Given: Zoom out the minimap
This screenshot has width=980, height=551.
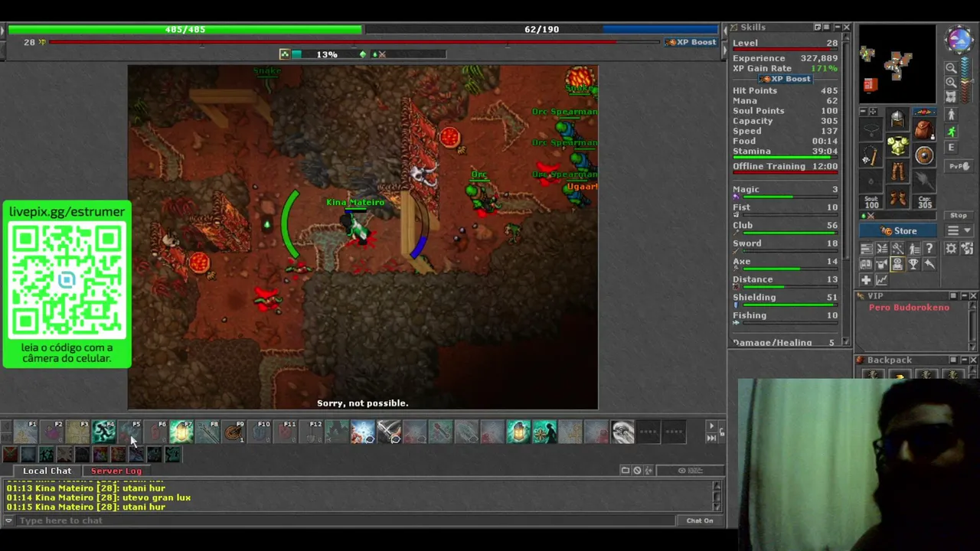Looking at the screenshot, I should 951,67.
